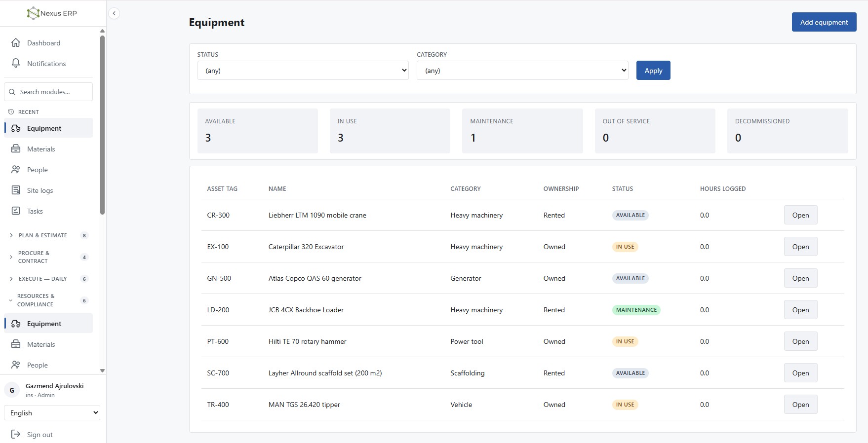
Task: Open the PT-600 Hilti rotary hammer record
Action: click(x=800, y=341)
